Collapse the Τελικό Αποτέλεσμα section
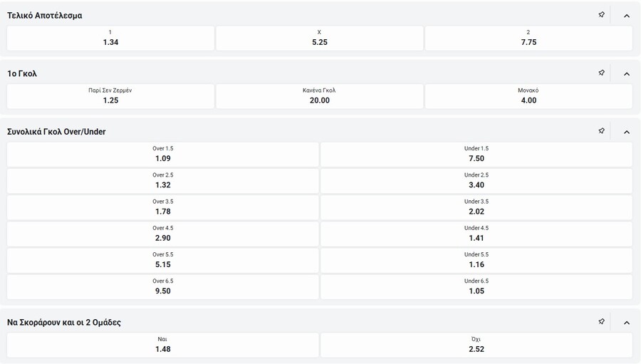 tap(627, 15)
